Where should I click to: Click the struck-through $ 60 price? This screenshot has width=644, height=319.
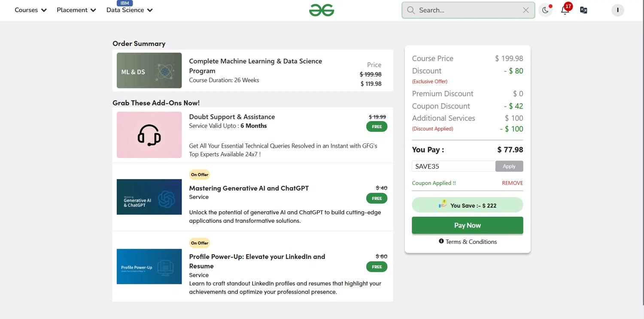(381, 256)
